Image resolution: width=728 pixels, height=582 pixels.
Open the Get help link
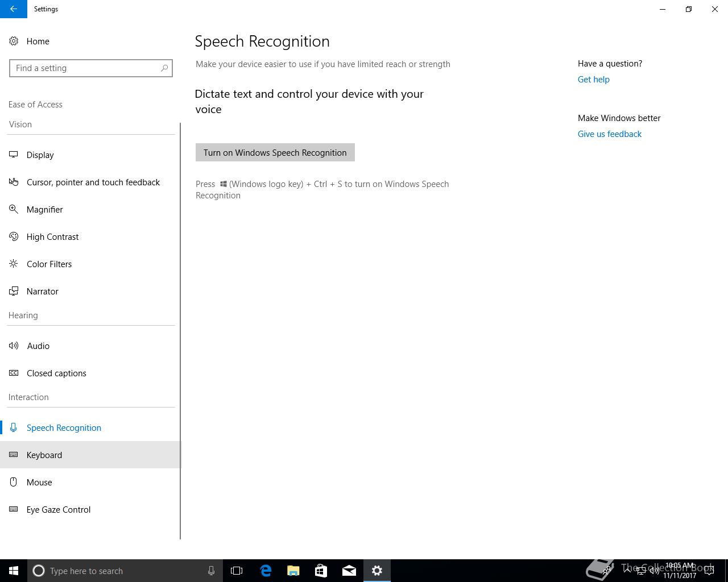(x=593, y=80)
